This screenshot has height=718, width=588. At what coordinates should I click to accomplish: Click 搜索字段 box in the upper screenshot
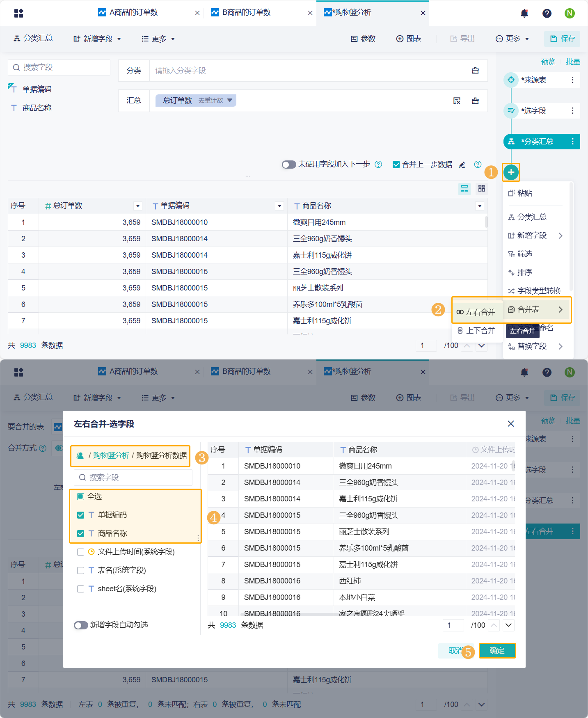point(59,67)
